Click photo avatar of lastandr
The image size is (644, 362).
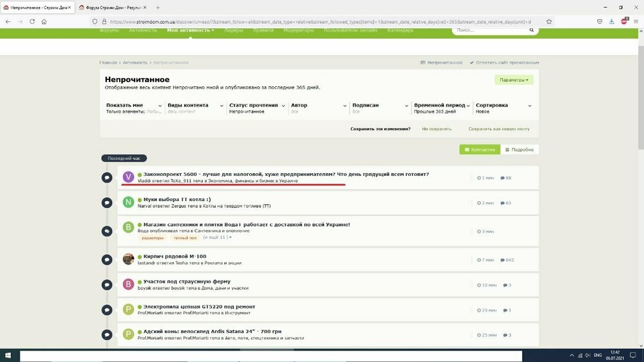tap(128, 259)
